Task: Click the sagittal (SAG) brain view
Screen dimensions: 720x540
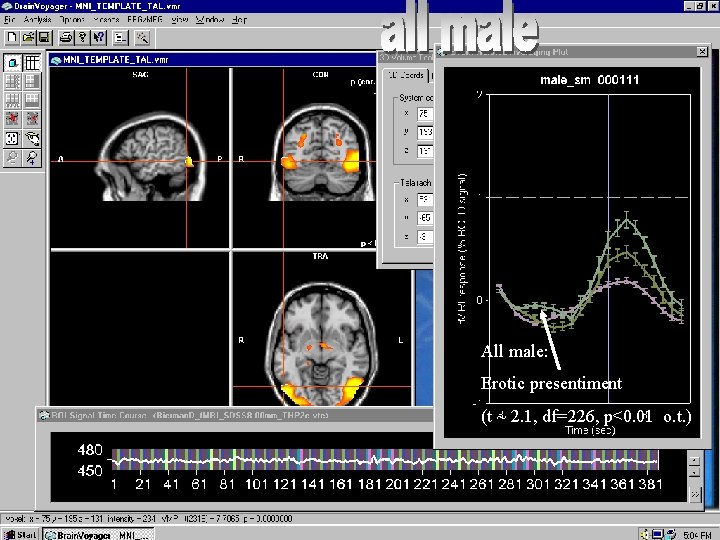Action: pyautogui.click(x=140, y=158)
